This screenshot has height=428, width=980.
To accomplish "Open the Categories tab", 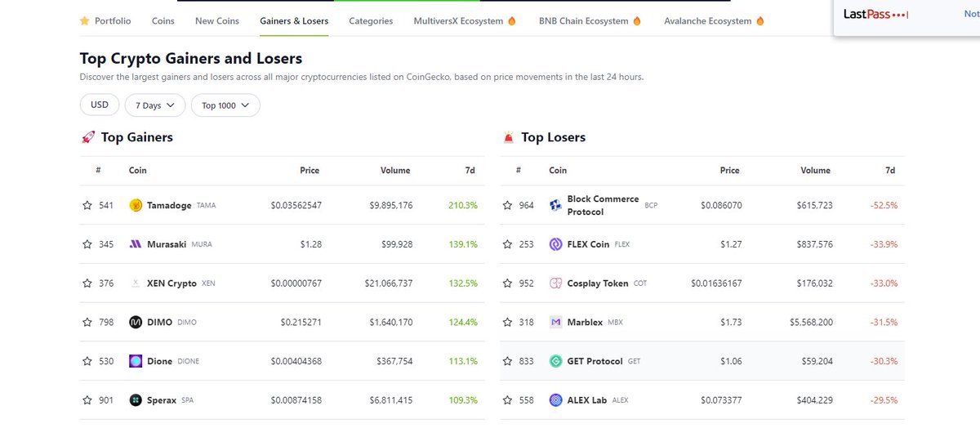I will click(x=371, y=20).
